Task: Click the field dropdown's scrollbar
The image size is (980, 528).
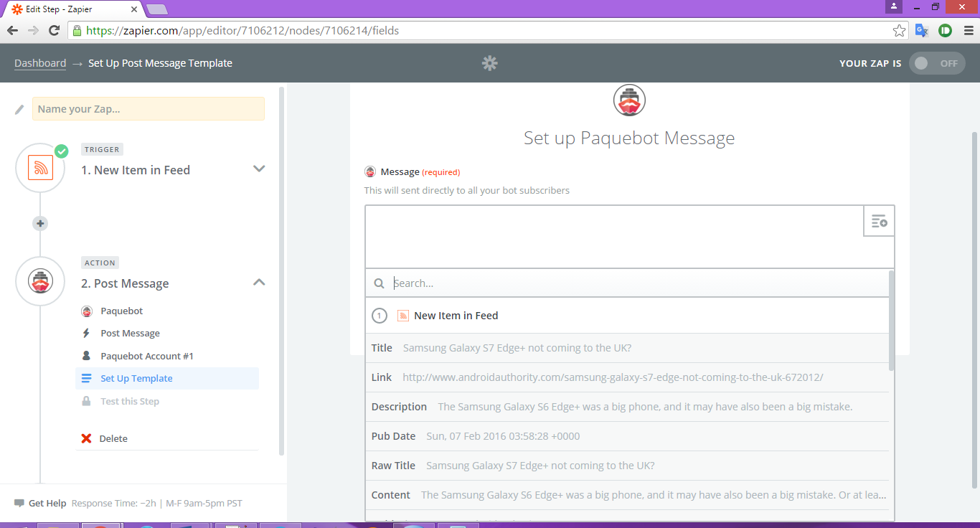Action: coord(892,320)
